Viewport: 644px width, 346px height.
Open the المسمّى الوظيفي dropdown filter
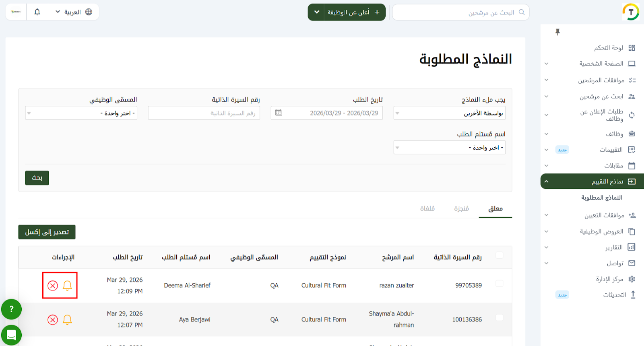[x=81, y=113]
